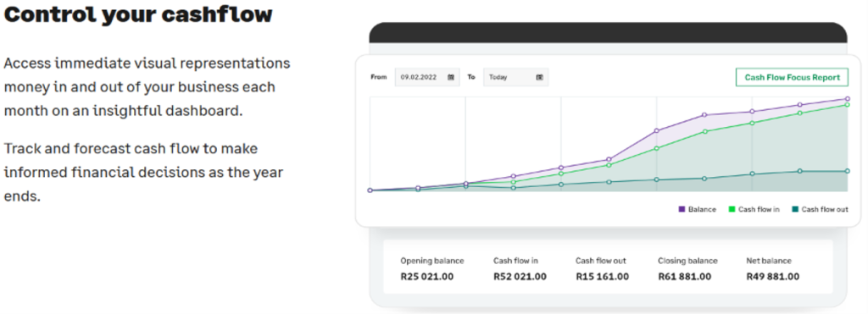Toggle the Cash flow in legend label
Image resolution: width=868 pixels, height=314 pixels.
pos(759,210)
